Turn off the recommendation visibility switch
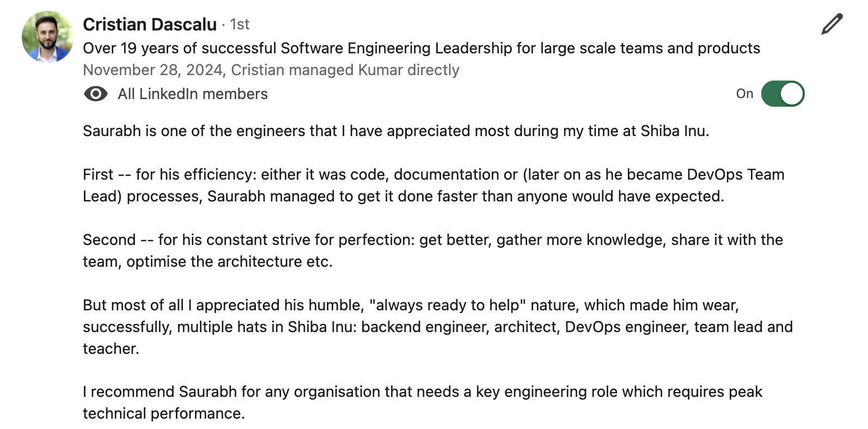The width and height of the screenshot is (868, 429). 783,94
